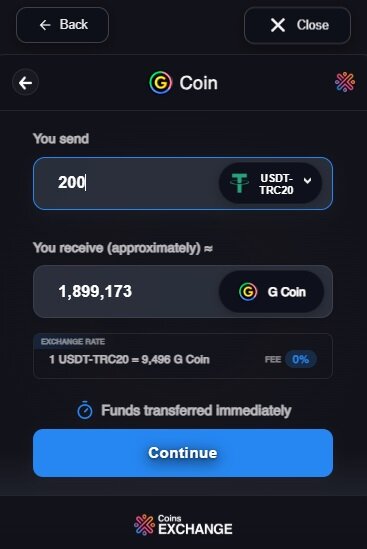The height and width of the screenshot is (549, 367).
Task: Close the exchange panel
Action: [x=297, y=26]
